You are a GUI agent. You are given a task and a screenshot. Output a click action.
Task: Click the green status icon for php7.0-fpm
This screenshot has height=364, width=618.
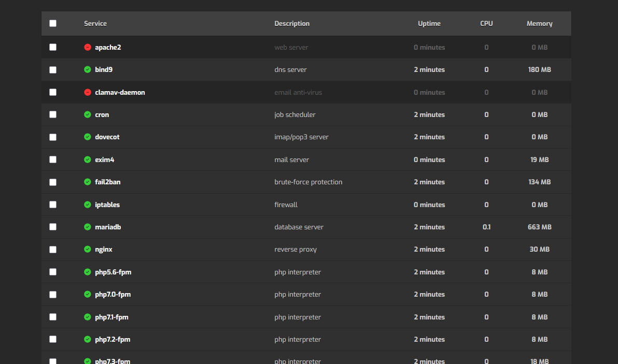tap(88, 294)
